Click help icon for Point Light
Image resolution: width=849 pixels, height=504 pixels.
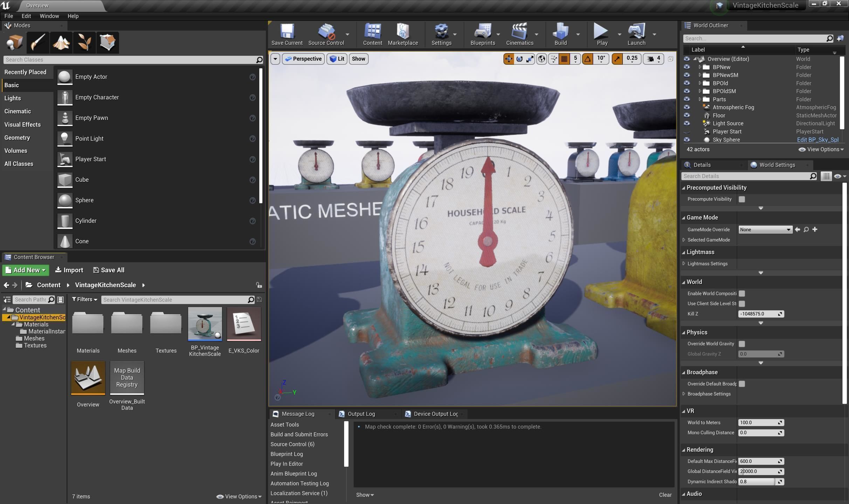(252, 139)
